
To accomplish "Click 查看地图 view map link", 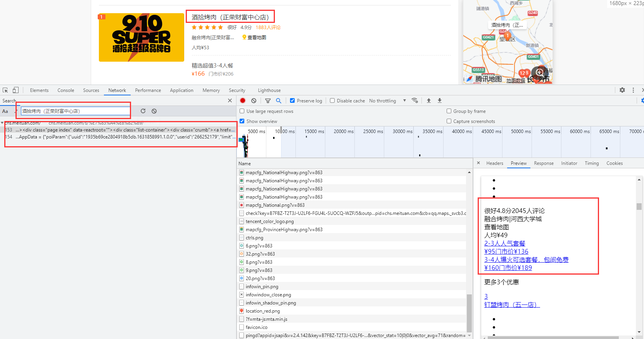I will 257,37.
